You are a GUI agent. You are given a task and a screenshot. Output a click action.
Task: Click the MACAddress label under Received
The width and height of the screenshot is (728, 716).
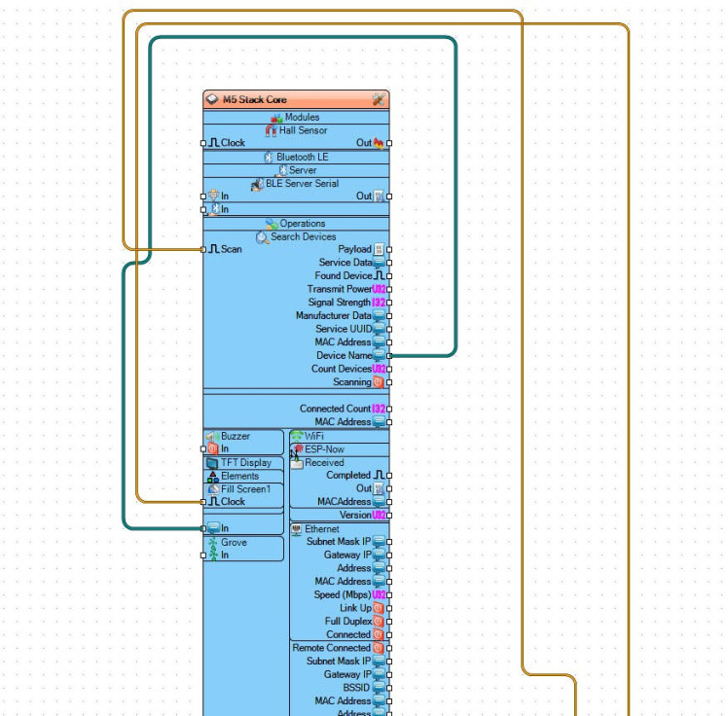(x=344, y=502)
